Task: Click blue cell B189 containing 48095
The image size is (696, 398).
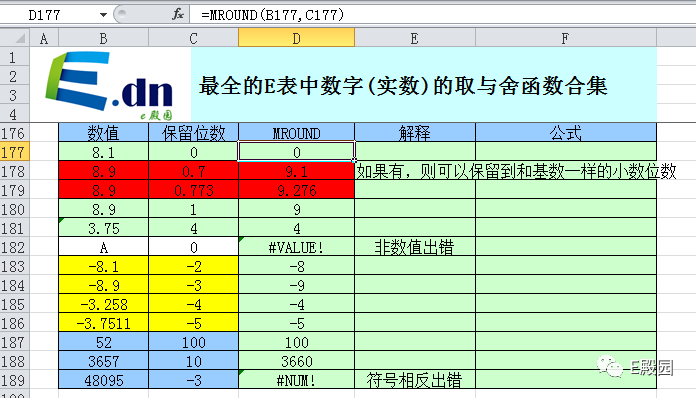Action: tap(103, 380)
